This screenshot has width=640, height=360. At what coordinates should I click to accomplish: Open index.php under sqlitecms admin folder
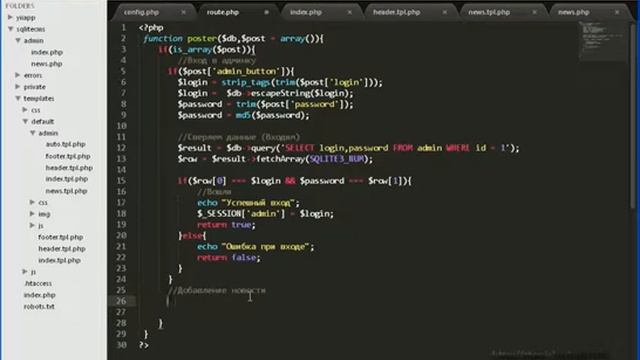(47, 52)
